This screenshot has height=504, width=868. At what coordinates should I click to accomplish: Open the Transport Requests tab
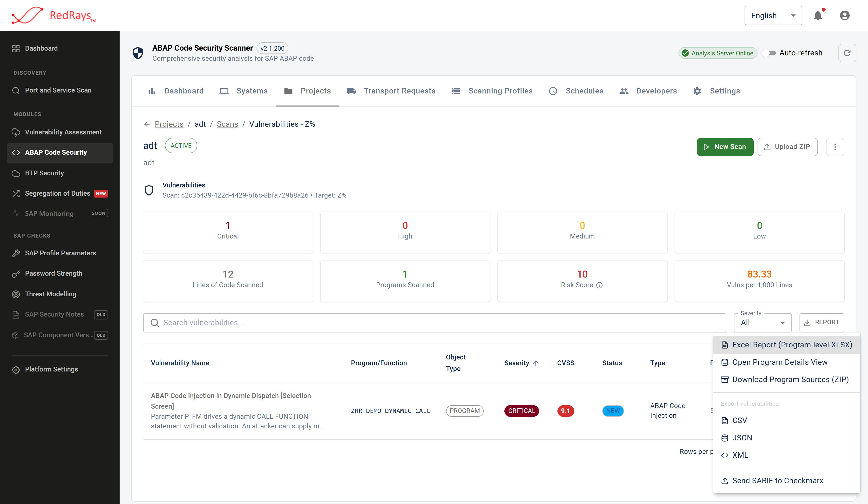pyautogui.click(x=391, y=91)
